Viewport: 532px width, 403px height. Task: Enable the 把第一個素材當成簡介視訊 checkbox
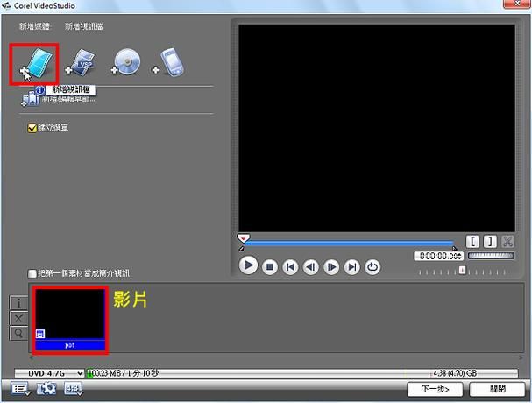(x=33, y=273)
